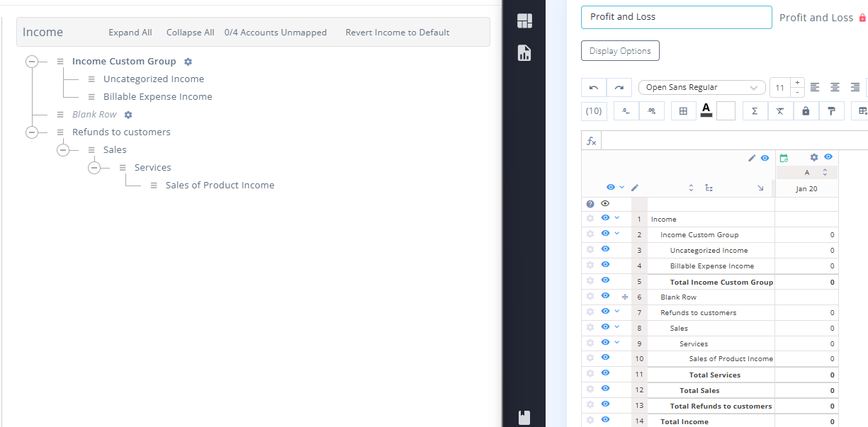The height and width of the screenshot is (427, 868).
Task: Select the Jan 20 column header cell
Action: coord(806,188)
